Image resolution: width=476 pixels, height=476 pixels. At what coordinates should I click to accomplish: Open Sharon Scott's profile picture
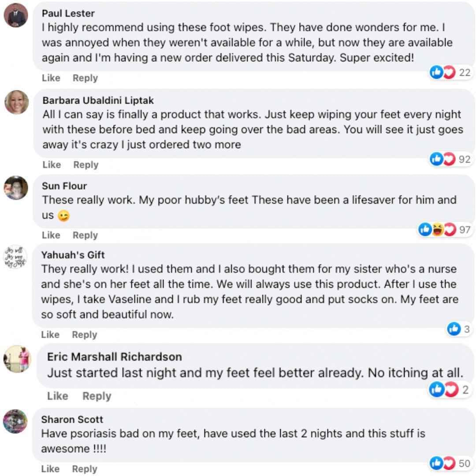[x=15, y=421]
